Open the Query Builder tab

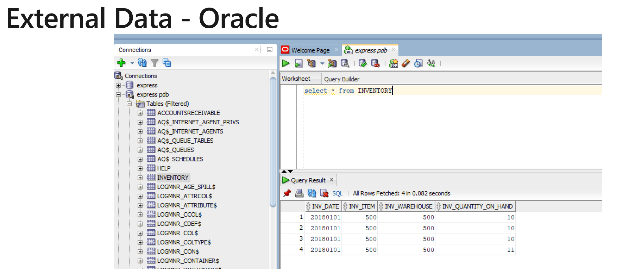(341, 79)
